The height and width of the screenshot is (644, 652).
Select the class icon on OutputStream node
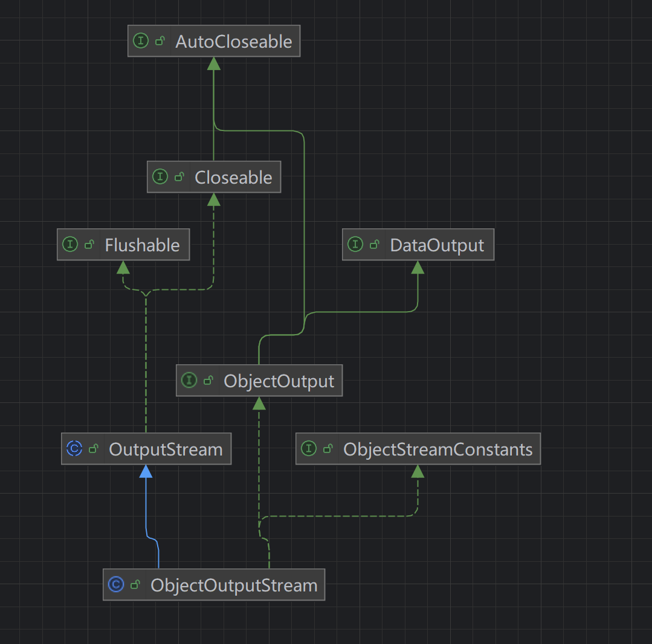(74, 449)
